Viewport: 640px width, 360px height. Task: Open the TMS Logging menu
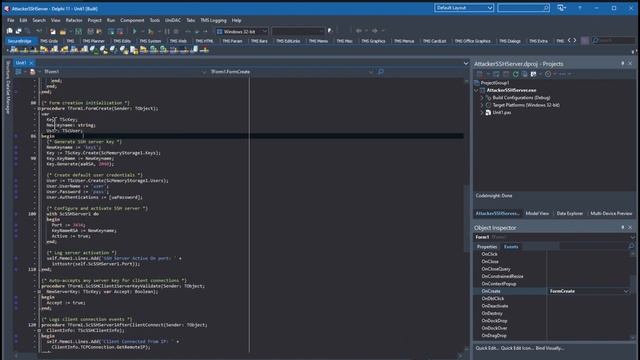tap(213, 20)
